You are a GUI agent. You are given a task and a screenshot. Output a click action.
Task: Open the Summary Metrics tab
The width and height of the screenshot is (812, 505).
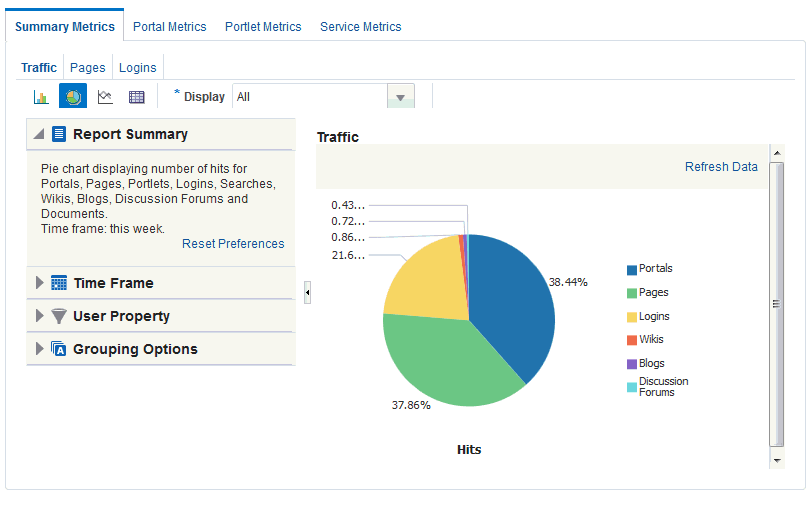65,26
